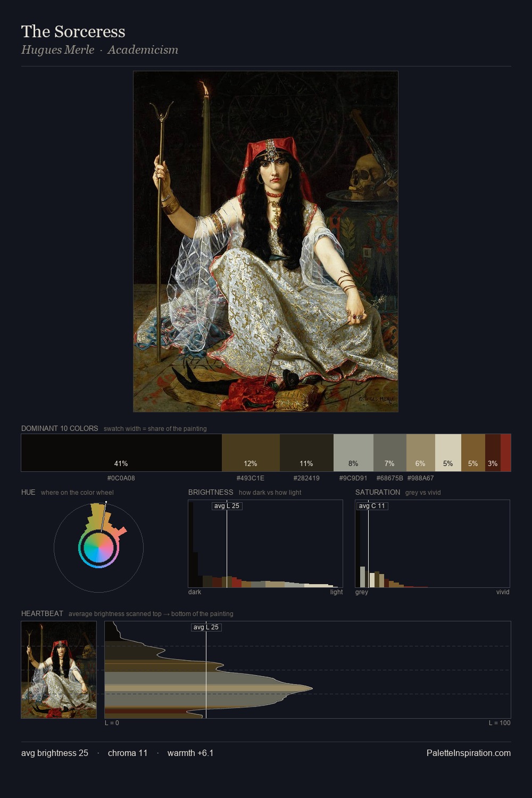
Task: Click the "chroma 11" footer stat
Action: pyautogui.click(x=128, y=753)
